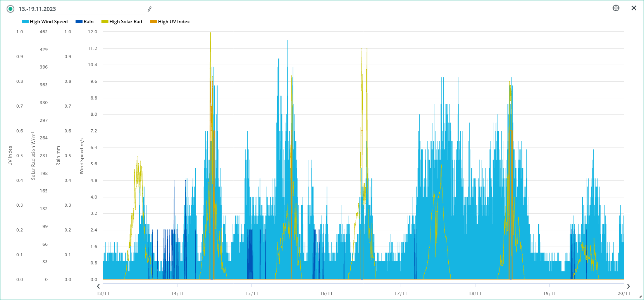644x300 pixels.
Task: Click the Wind Speed m/s axis label
Action: tap(82, 156)
